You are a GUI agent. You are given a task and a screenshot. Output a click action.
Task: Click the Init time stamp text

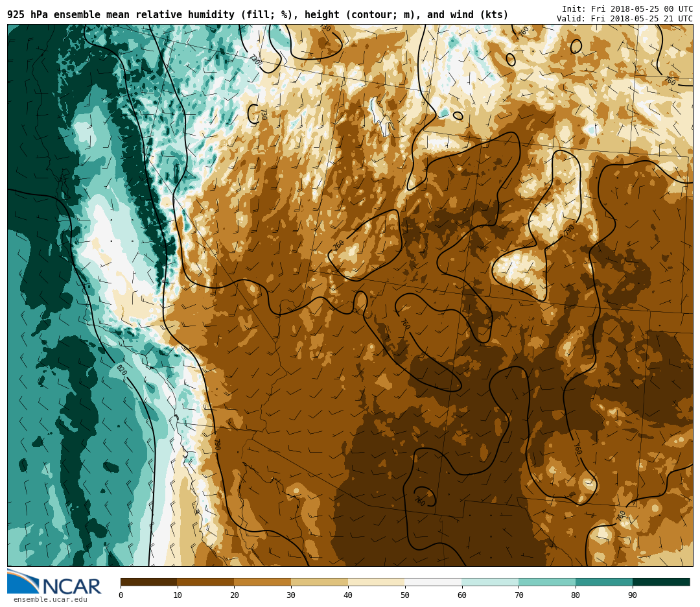coord(627,9)
